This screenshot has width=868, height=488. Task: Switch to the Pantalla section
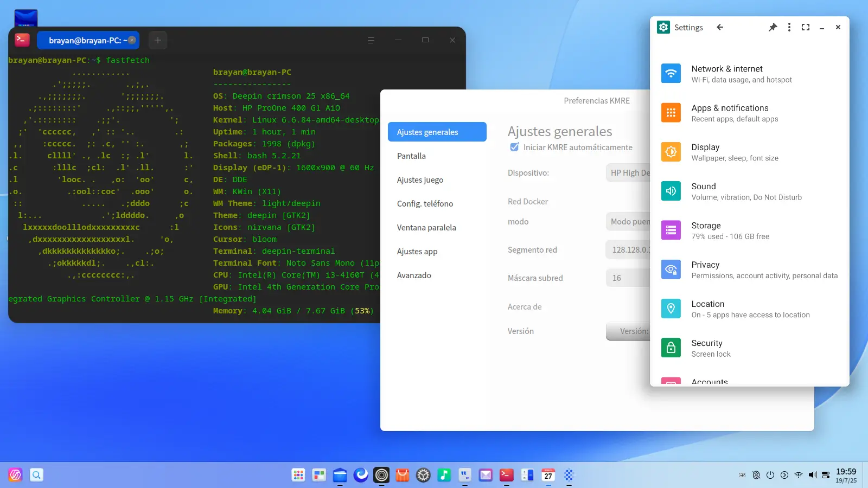(437, 156)
